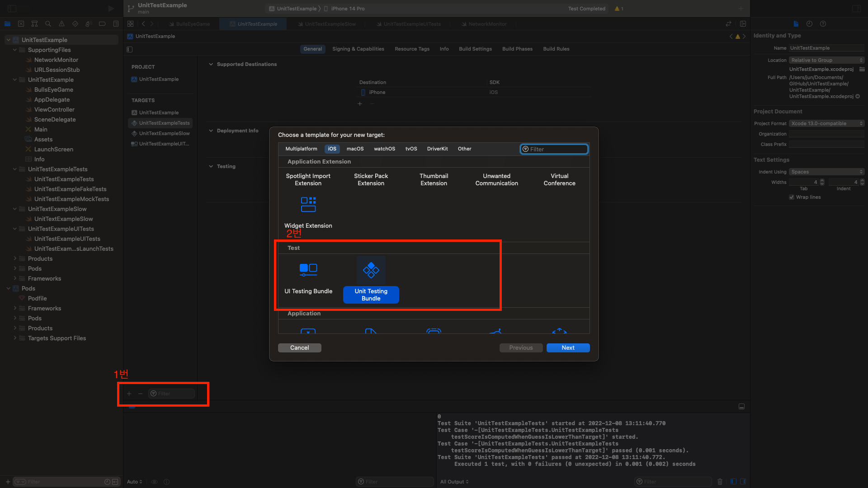Choose the Widget Extension template icon

[x=308, y=204]
